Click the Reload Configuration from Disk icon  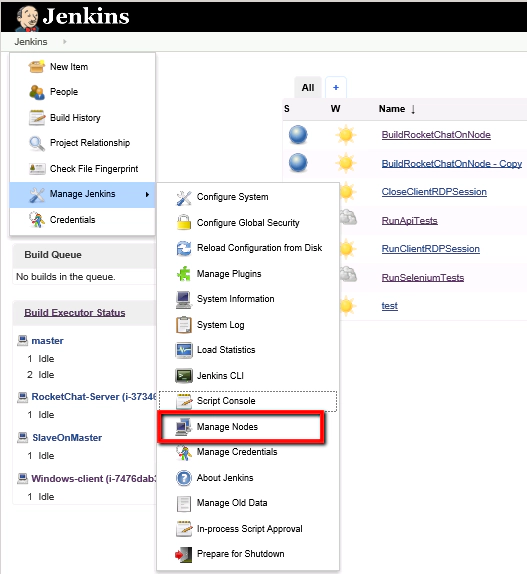coord(184,248)
